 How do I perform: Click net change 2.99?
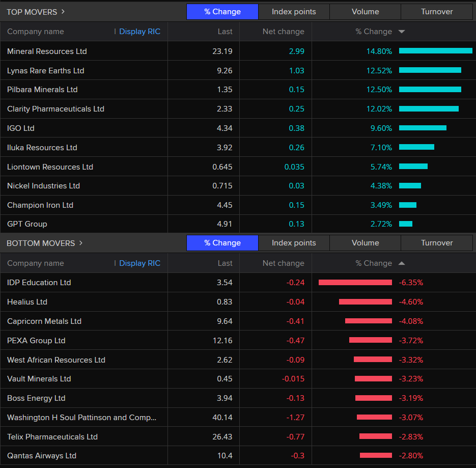pyautogui.click(x=297, y=51)
